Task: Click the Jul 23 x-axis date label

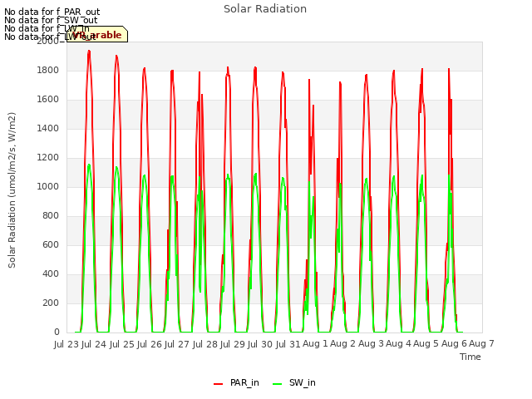Action: click(66, 344)
